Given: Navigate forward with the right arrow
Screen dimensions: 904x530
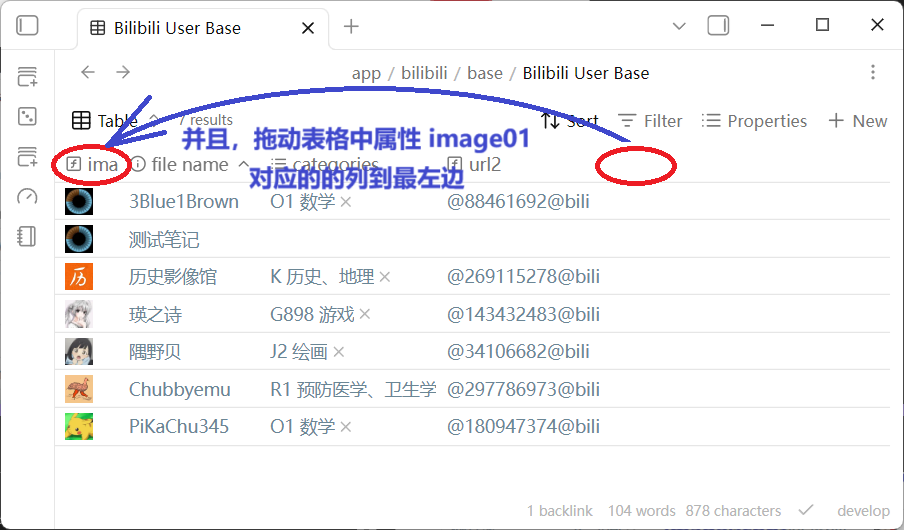Looking at the screenshot, I should coord(123,72).
